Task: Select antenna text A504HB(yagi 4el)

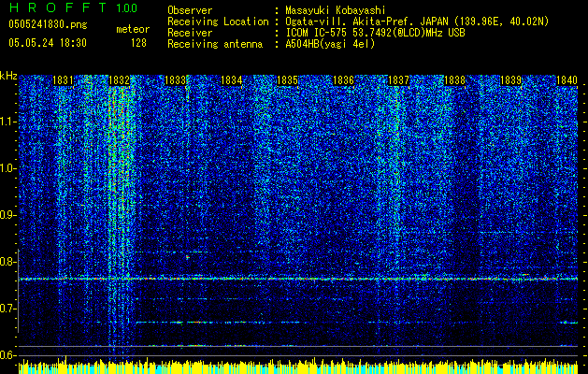Action: pos(330,44)
